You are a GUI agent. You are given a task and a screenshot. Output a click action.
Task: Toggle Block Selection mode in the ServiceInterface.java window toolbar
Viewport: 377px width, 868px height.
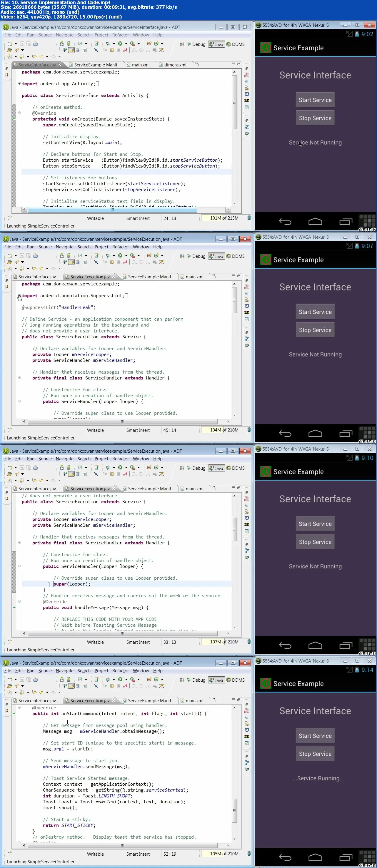coord(78,50)
